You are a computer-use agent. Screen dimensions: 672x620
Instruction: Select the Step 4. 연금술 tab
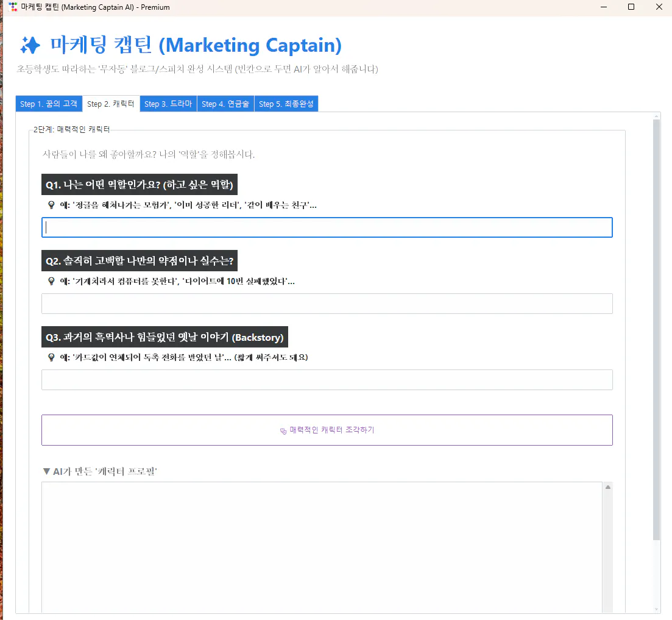225,103
